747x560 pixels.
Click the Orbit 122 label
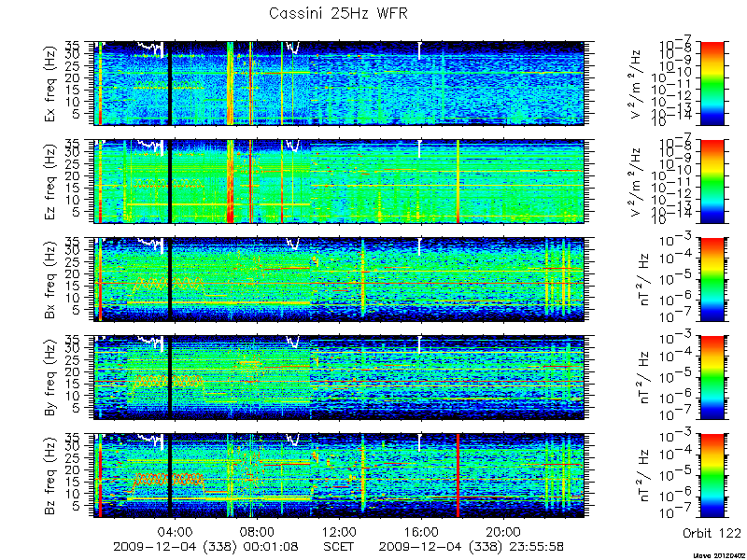(712, 532)
